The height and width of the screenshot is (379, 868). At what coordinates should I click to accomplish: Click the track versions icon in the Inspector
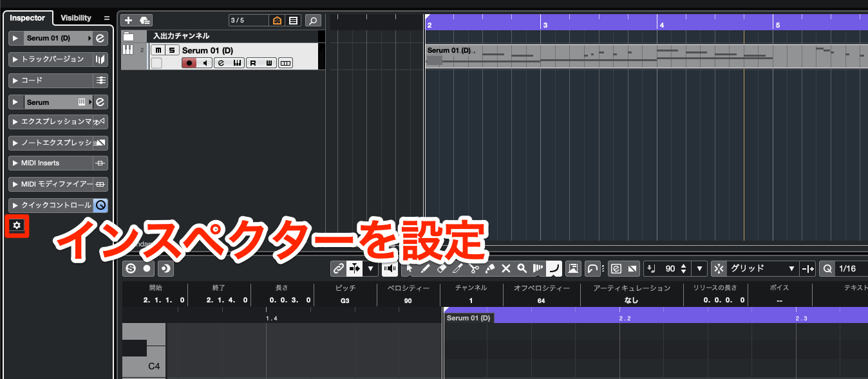tap(100, 59)
